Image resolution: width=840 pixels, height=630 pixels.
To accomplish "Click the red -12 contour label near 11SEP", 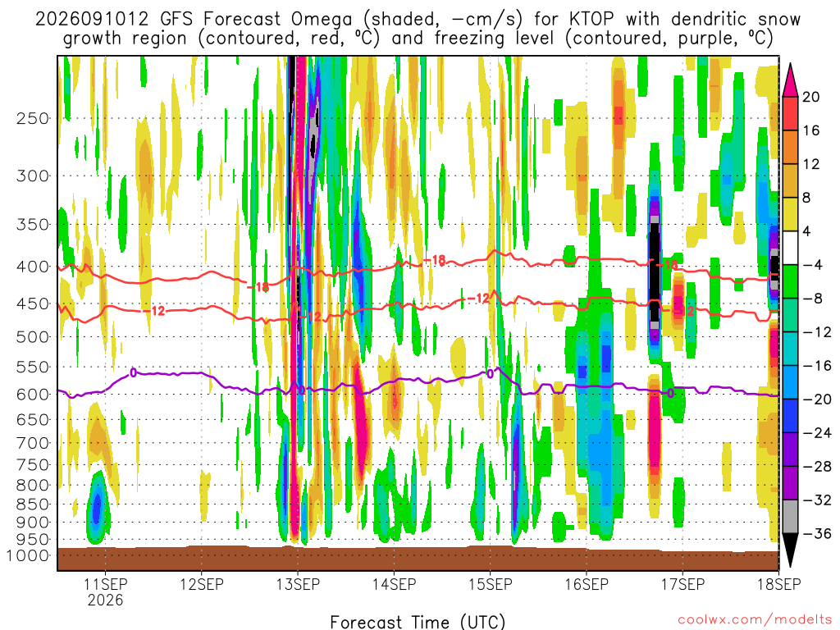I will tap(154, 311).
